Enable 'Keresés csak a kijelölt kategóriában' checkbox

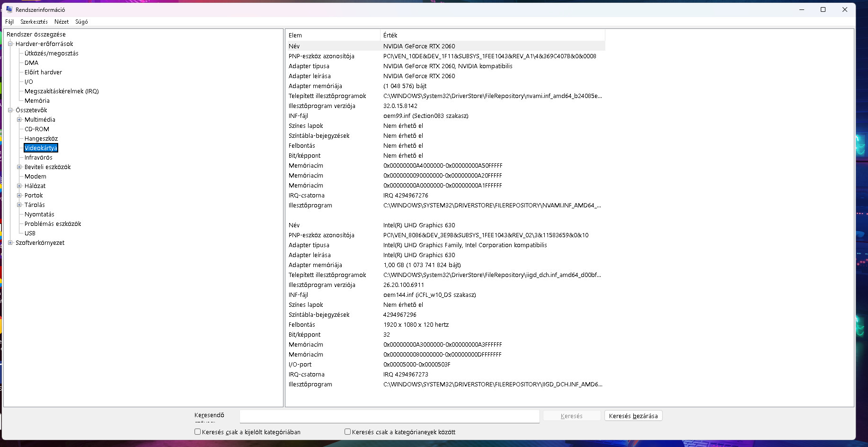[198, 432]
